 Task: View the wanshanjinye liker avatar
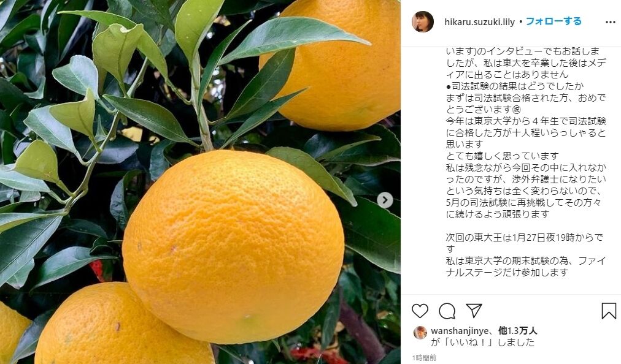(420, 333)
